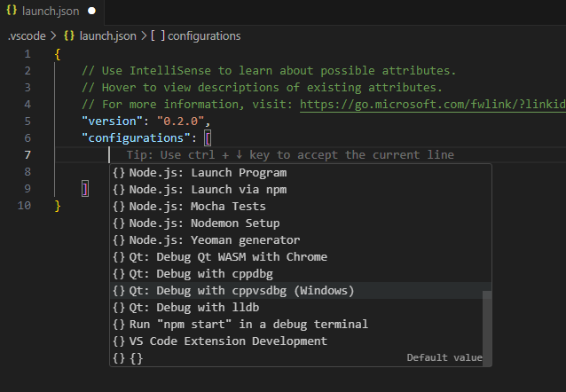Click the suggestion list scrollbar
The width and height of the screenshot is (566, 392).
click(x=487, y=327)
